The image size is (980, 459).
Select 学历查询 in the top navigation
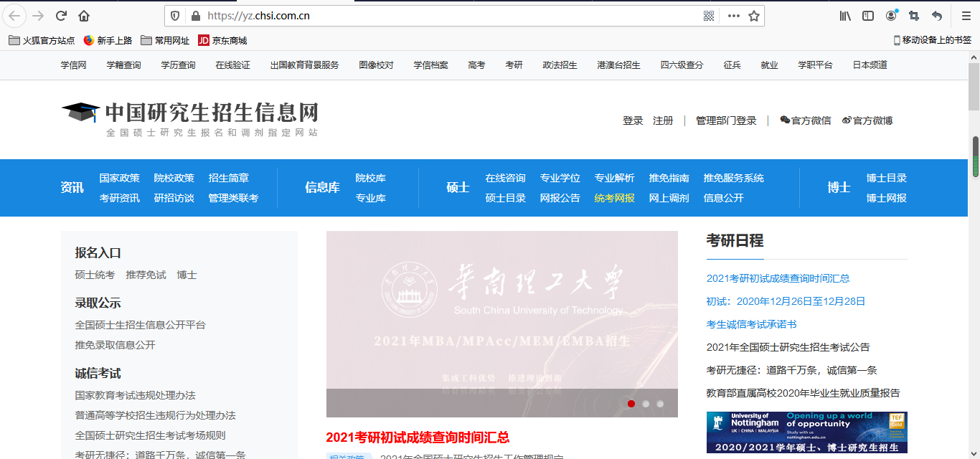click(x=179, y=65)
